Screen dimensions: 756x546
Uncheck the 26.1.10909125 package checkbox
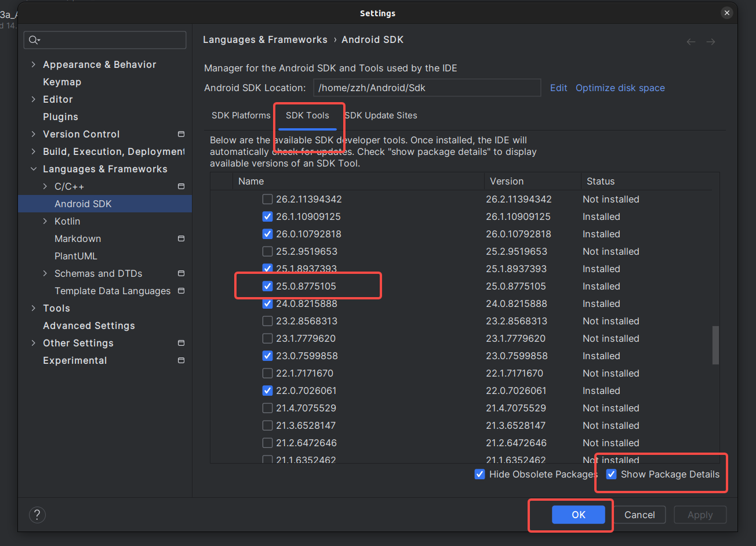click(267, 216)
